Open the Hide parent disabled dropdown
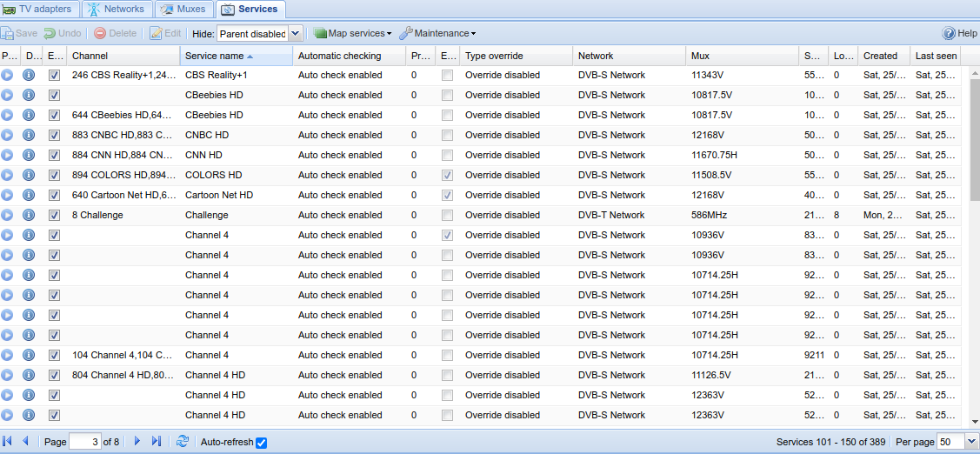980x454 pixels. click(295, 33)
